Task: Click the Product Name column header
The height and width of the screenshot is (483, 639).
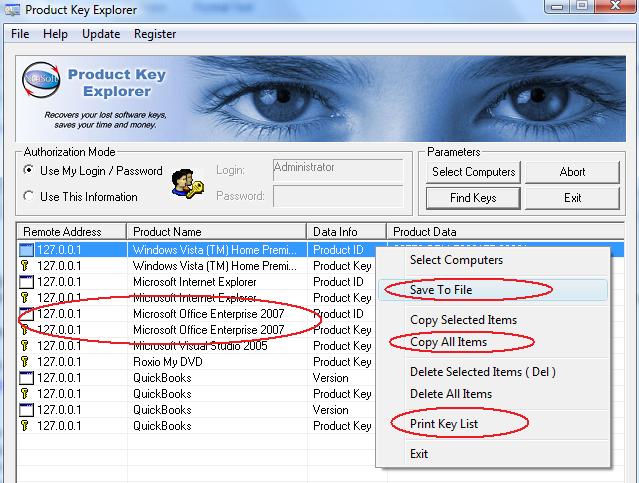Action: (x=216, y=232)
